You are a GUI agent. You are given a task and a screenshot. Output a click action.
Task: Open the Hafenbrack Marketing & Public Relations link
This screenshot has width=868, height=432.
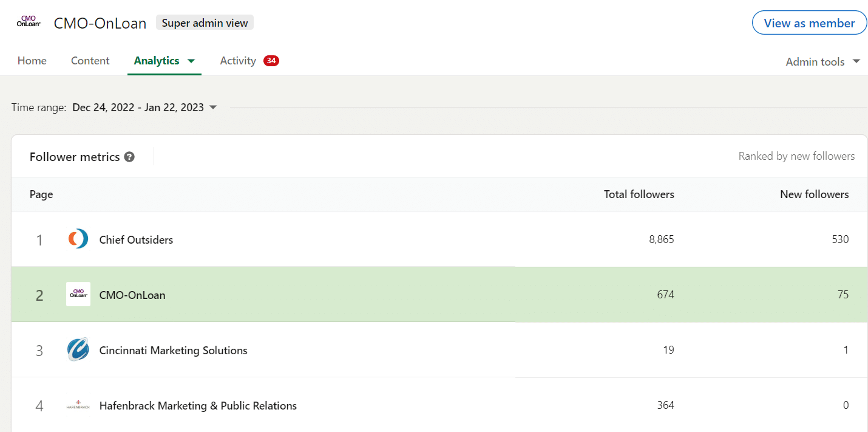click(198, 405)
